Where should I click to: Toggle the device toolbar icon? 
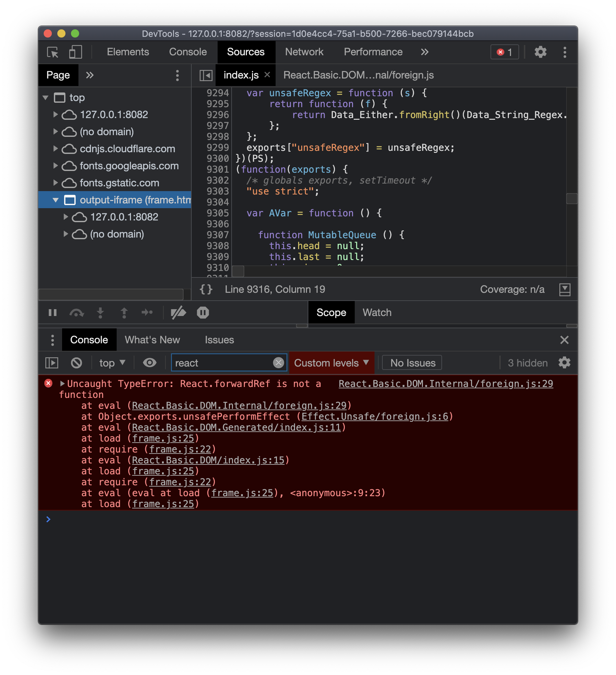point(75,52)
